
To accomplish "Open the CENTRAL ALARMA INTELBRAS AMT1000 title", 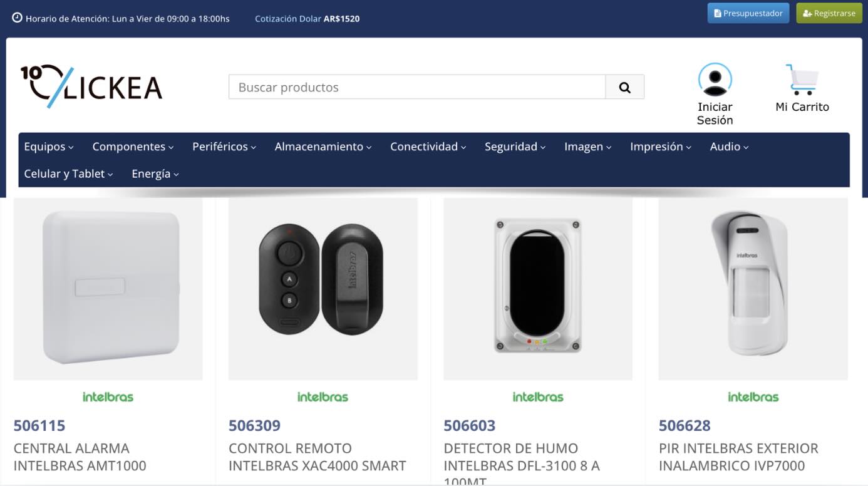I will tap(80, 457).
